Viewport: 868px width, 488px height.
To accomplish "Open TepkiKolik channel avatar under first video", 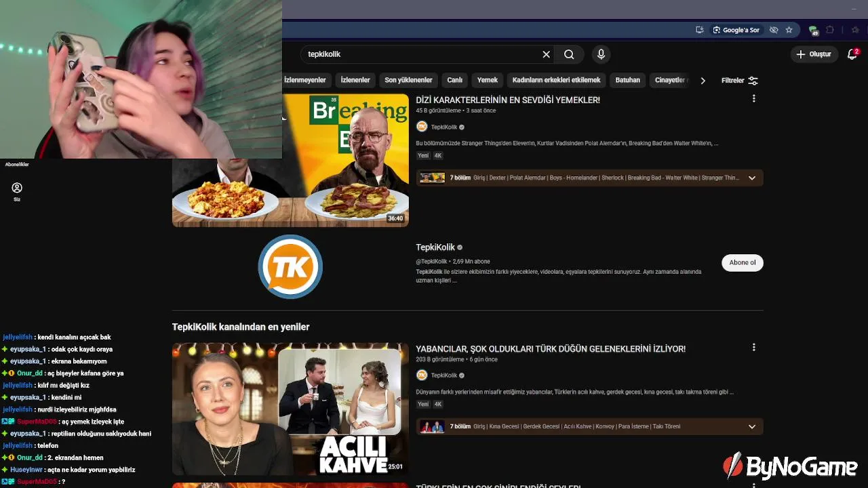I will [422, 127].
